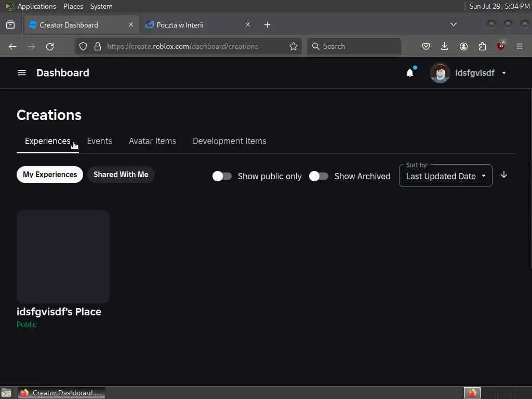Open the Places menu
Image resolution: width=532 pixels, height=399 pixels.
click(73, 6)
